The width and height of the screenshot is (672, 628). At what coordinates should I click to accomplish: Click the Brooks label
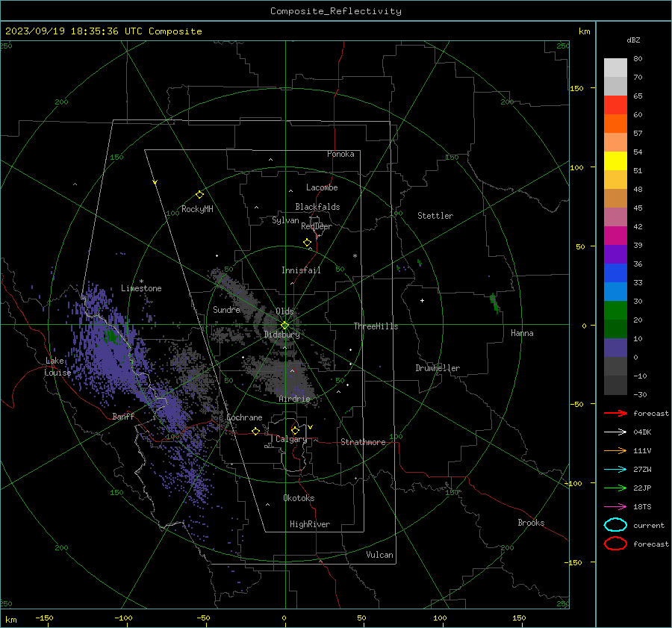[531, 523]
